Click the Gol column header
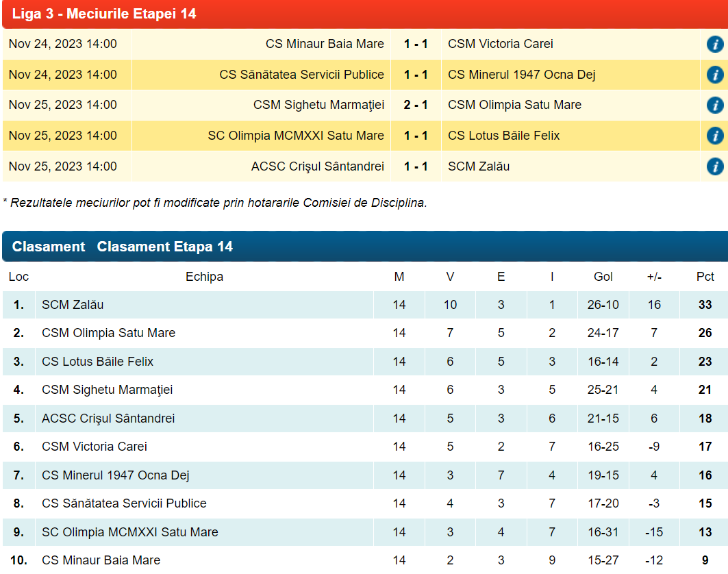728x574 pixels. 603,277
